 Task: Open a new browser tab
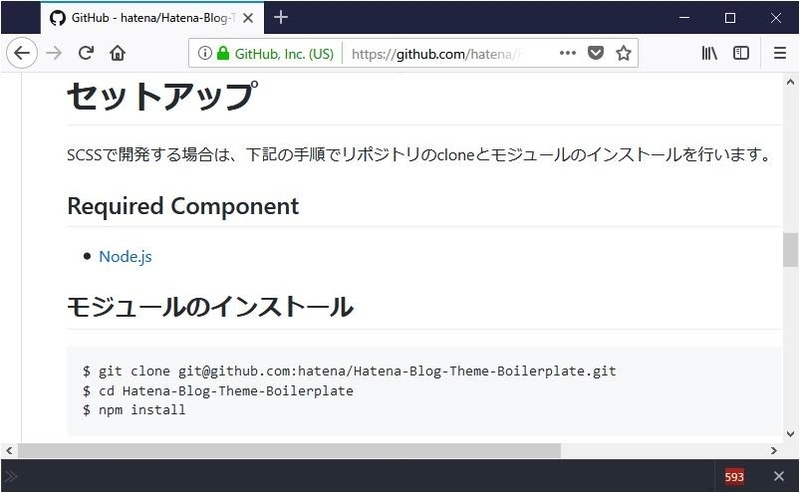[x=281, y=17]
